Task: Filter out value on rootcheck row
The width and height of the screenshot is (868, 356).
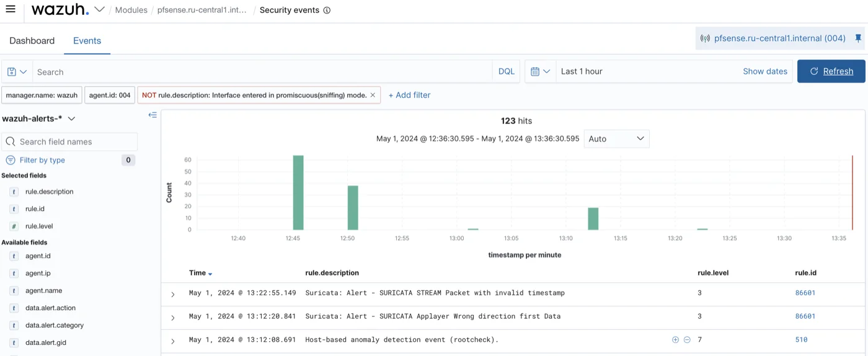Action: 687,340
